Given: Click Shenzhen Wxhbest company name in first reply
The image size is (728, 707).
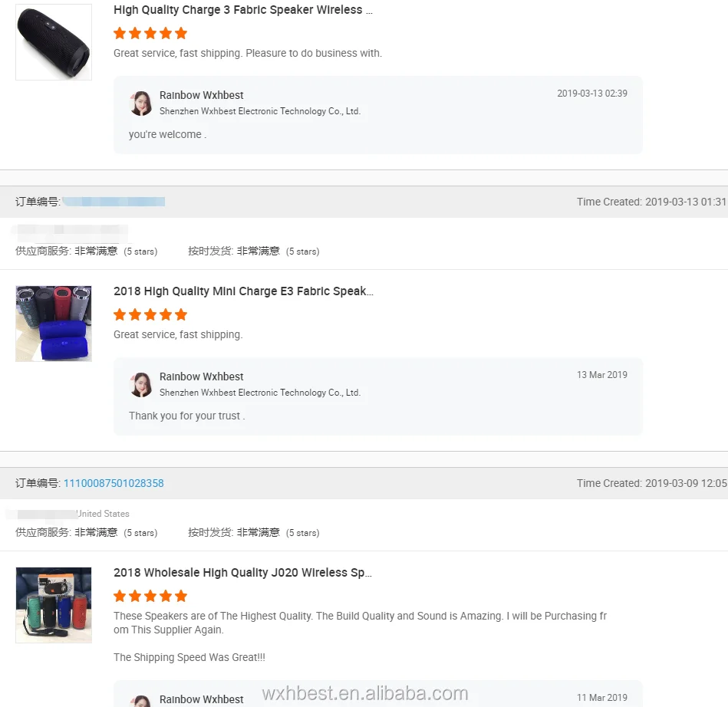Looking at the screenshot, I should 260,111.
